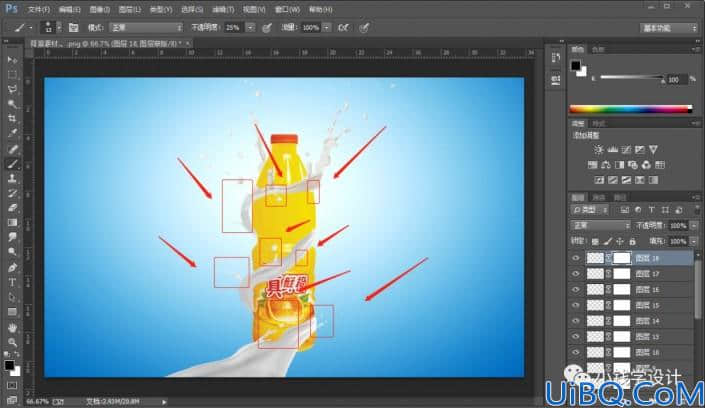The image size is (705, 408).
Task: Select the Clone Stamp tool
Action: click(x=12, y=179)
